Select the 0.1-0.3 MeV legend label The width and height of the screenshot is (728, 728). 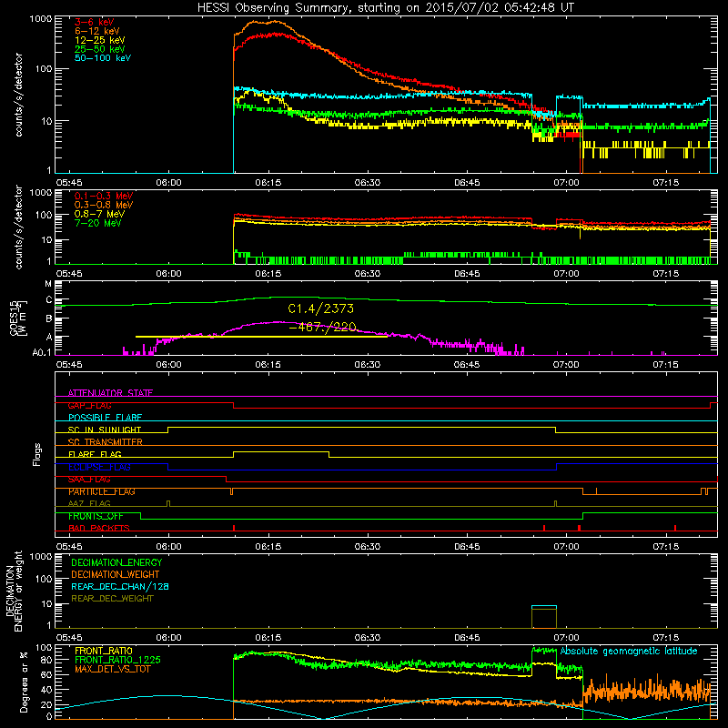coord(104,196)
